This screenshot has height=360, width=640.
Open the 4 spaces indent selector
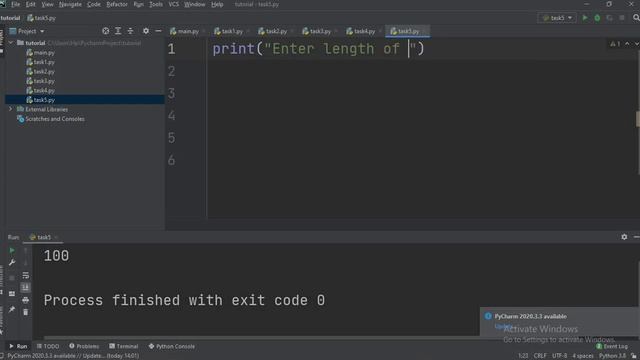coord(582,356)
